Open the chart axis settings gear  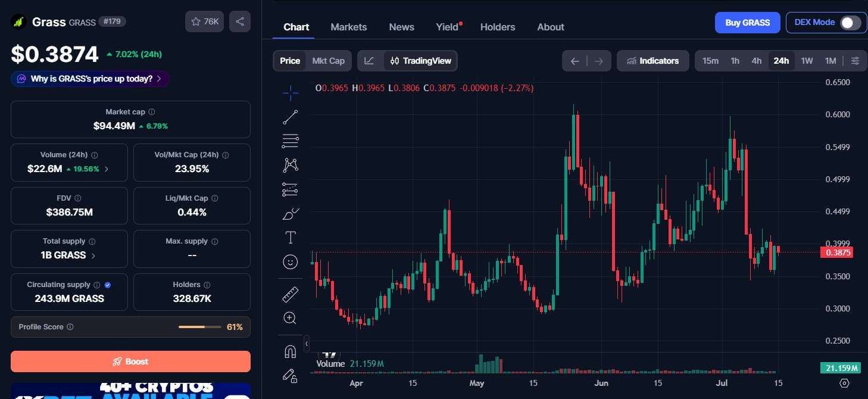click(x=844, y=383)
